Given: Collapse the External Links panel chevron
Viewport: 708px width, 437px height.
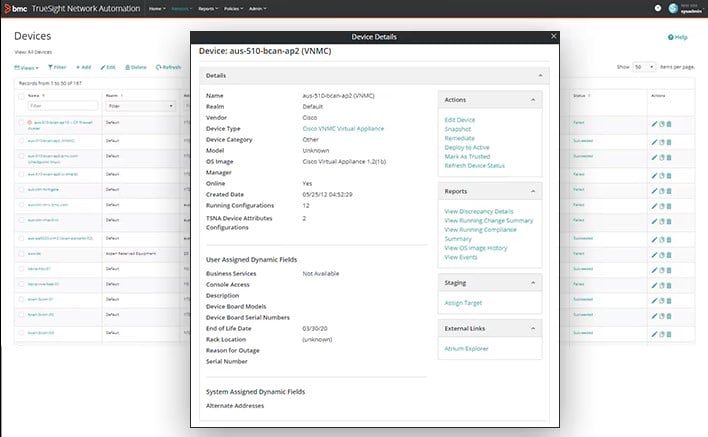Looking at the screenshot, I should click(533, 328).
